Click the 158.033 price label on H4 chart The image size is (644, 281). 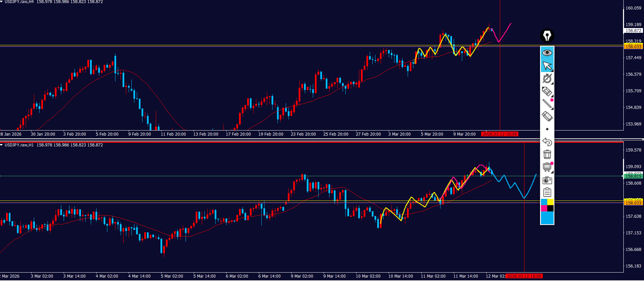tap(633, 47)
